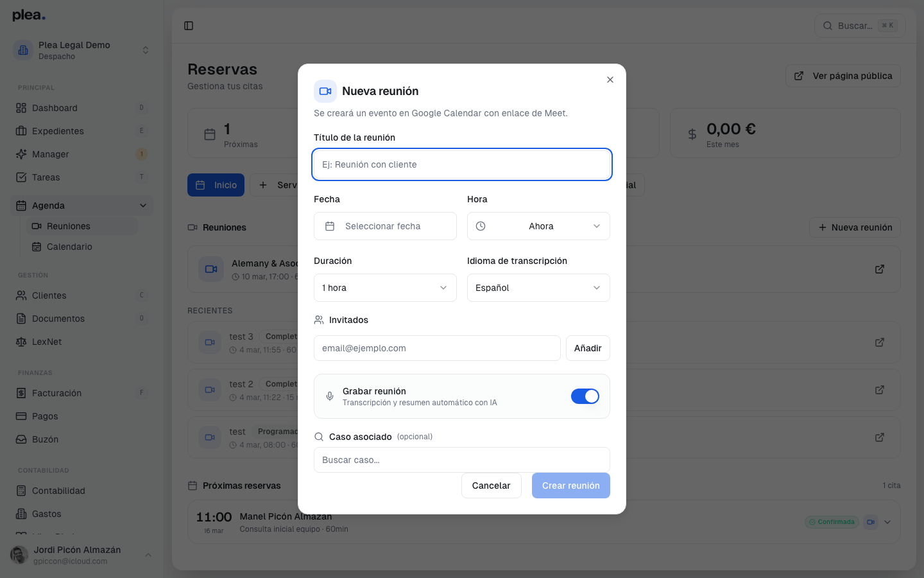Toggle the Grabar reunión switch
This screenshot has width=924, height=578.
pyautogui.click(x=585, y=396)
